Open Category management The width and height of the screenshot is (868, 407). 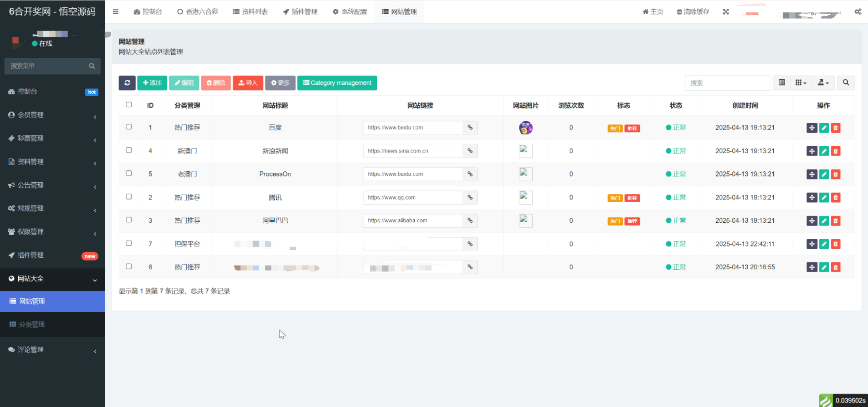[x=337, y=82]
